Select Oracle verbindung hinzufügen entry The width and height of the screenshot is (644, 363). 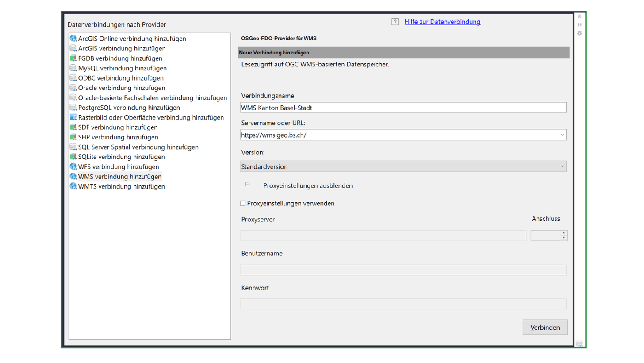pos(122,88)
